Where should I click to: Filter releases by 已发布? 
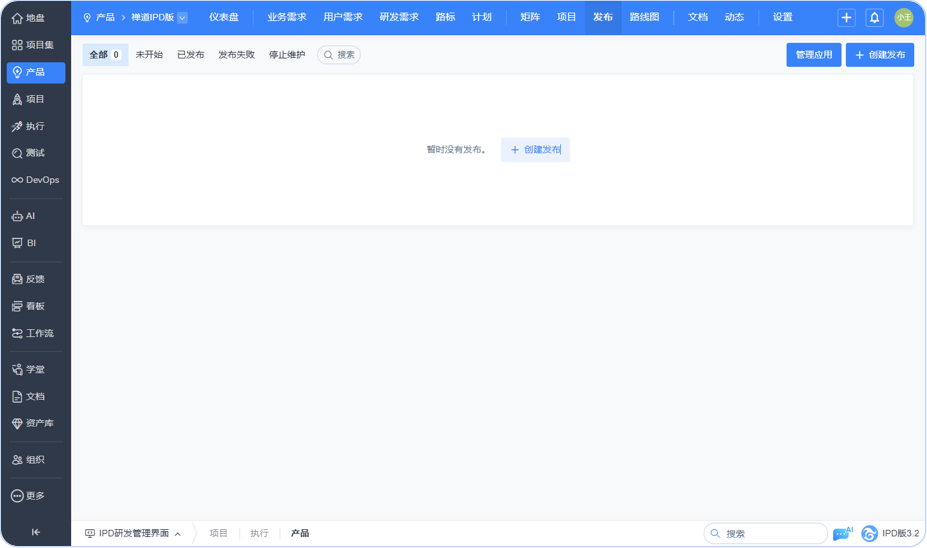tap(190, 55)
